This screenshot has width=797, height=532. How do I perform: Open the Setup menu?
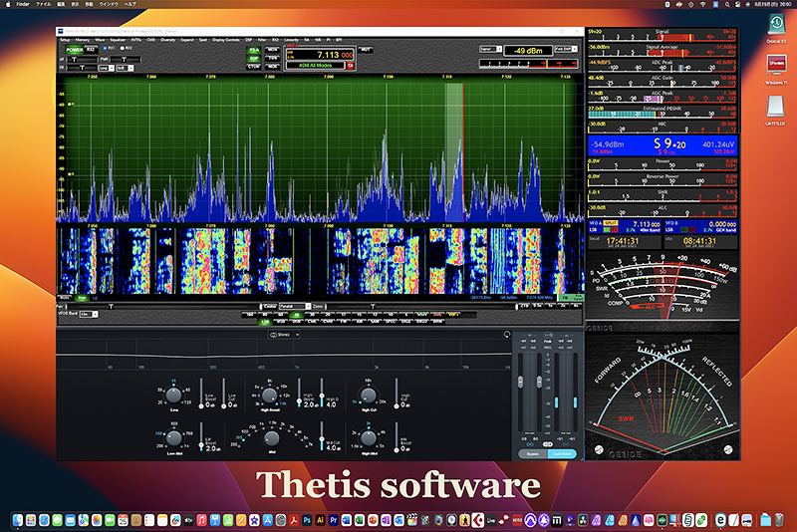[65, 40]
